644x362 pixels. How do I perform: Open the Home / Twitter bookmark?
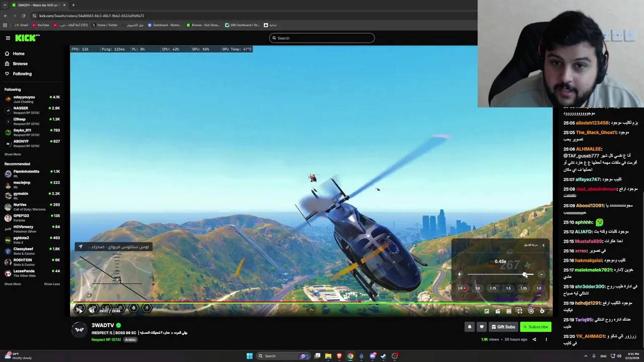click(105, 25)
